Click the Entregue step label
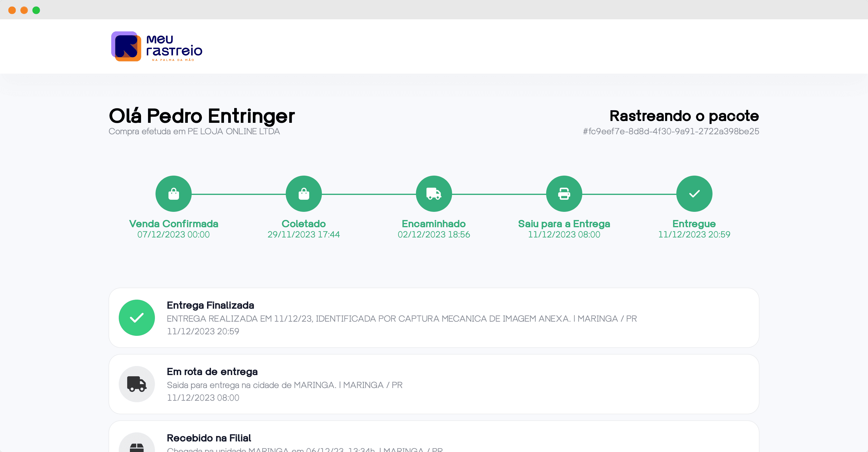The height and width of the screenshot is (452, 868). [x=694, y=224]
